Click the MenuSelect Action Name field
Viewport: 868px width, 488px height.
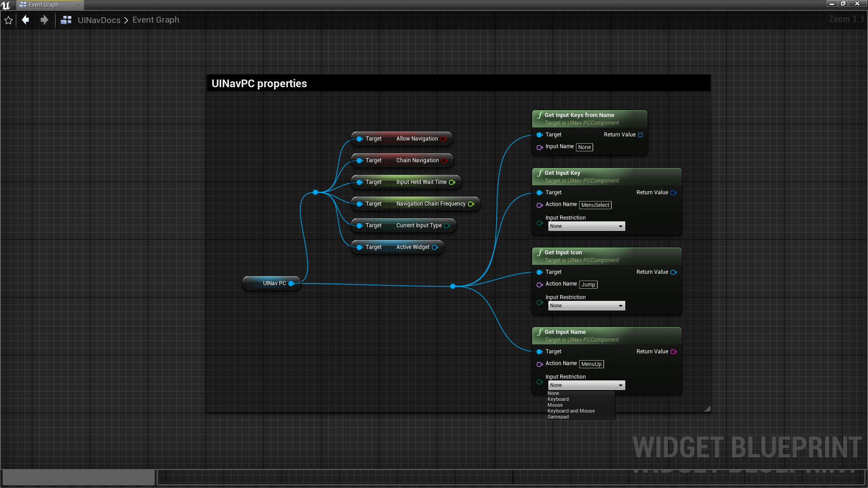595,205
